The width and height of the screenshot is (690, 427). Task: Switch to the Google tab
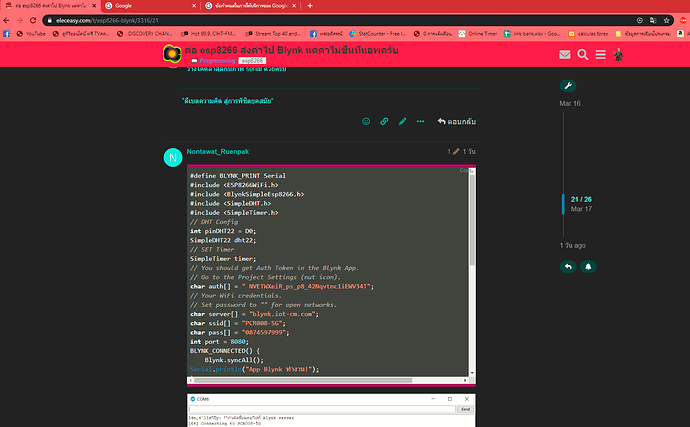click(x=150, y=6)
